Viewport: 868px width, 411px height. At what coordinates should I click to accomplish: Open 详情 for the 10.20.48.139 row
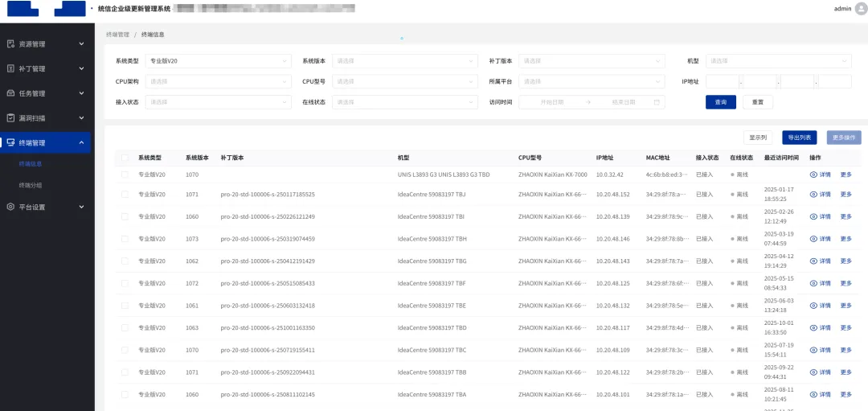click(x=821, y=216)
